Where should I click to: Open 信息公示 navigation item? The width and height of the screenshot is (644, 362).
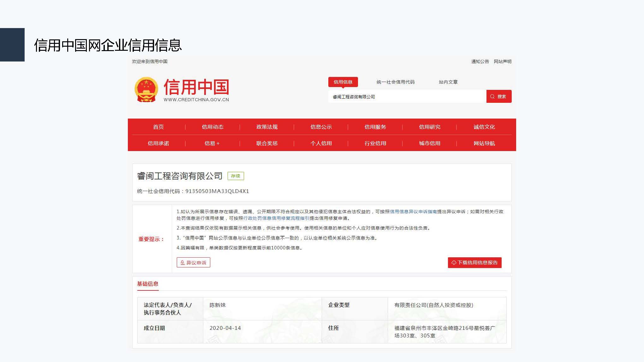tap(321, 127)
